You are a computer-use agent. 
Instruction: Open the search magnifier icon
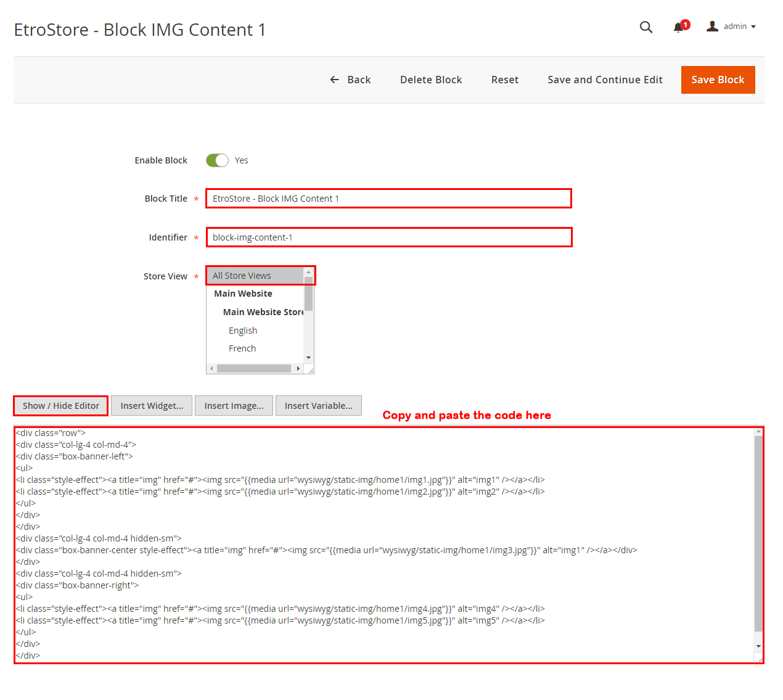tap(646, 27)
